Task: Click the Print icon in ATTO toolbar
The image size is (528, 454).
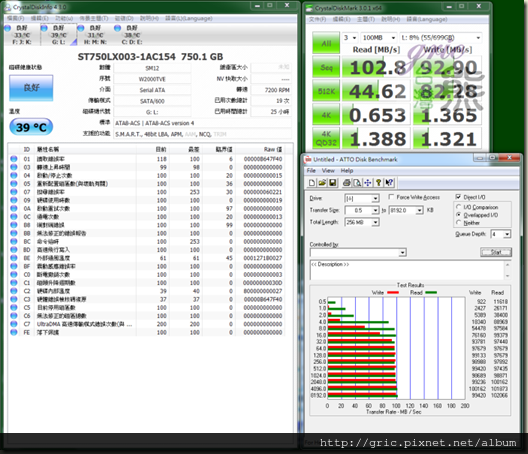Action: click(x=346, y=183)
